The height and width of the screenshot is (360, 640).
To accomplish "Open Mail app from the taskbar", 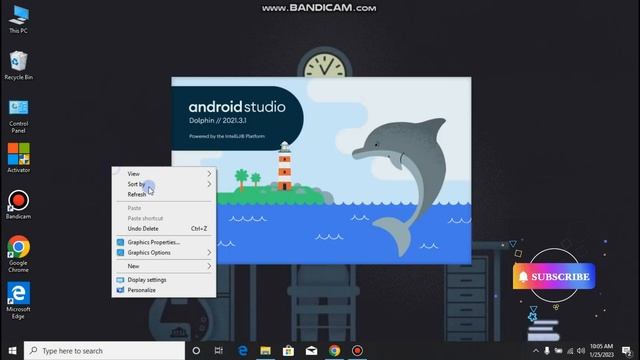I will tap(311, 351).
